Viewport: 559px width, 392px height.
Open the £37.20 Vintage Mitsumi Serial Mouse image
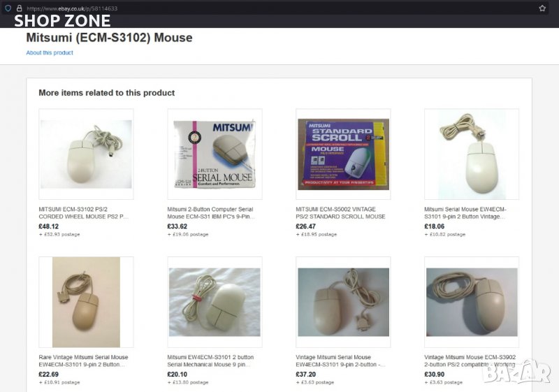tap(343, 302)
